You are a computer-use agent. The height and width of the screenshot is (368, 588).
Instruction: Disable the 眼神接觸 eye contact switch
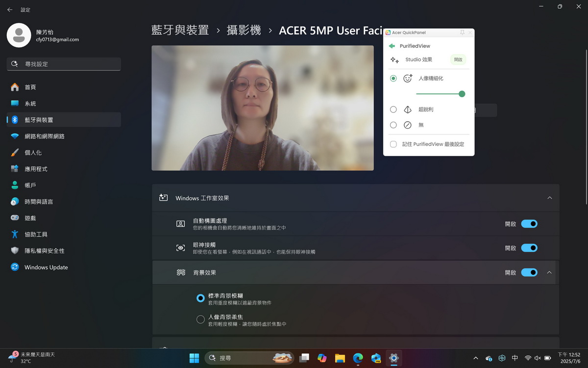529,248
